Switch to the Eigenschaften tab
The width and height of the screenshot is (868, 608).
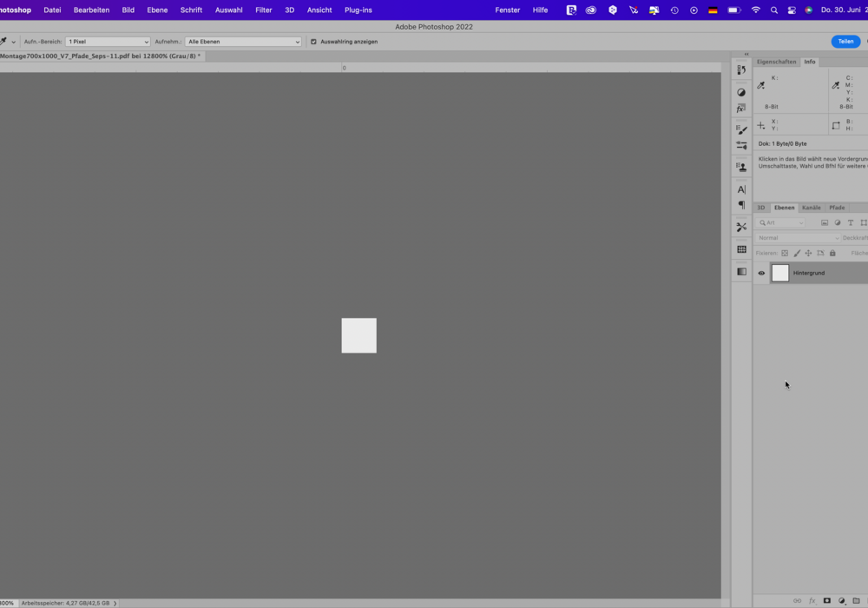tap(776, 62)
